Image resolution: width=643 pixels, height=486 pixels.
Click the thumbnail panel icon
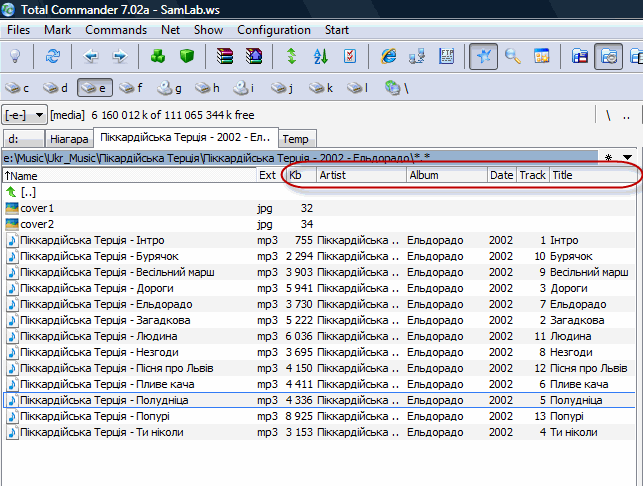(541, 56)
